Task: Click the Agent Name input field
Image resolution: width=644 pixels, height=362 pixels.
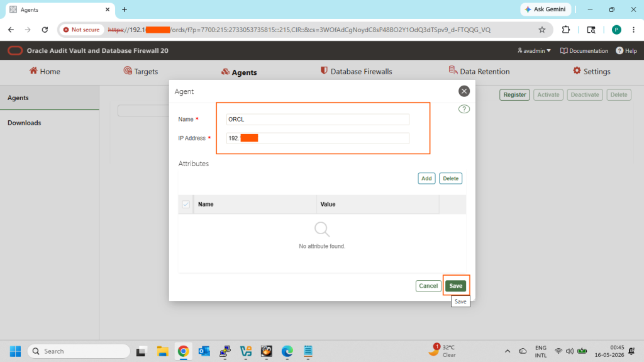Action: [x=318, y=119]
